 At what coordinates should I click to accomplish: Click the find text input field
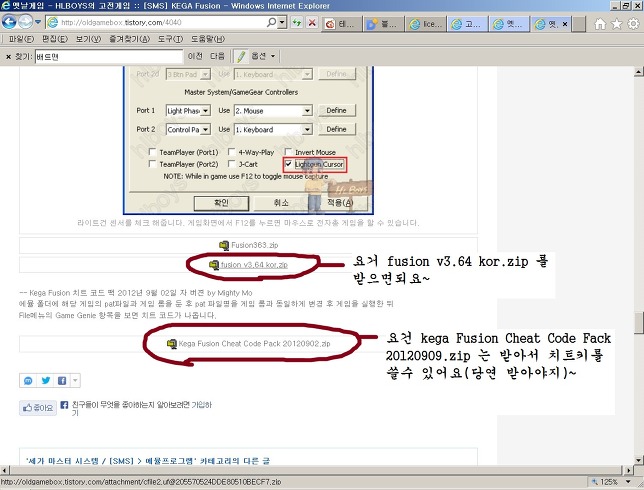click(x=108, y=57)
